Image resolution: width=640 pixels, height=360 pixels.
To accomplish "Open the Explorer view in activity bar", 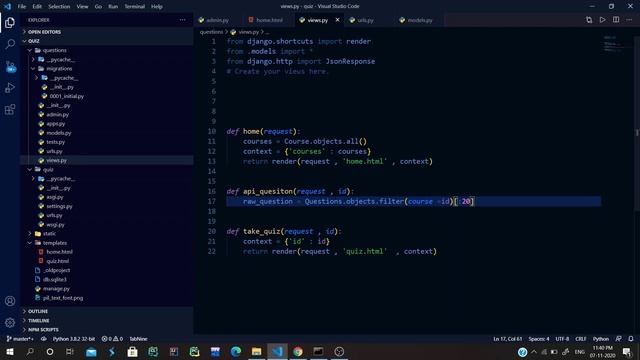I will pos(10,23).
